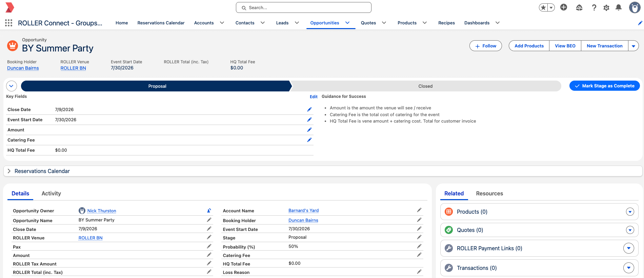Open Favorites list dropdown arrow
Screen dimensions: 644x278
pyautogui.click(x=551, y=7)
